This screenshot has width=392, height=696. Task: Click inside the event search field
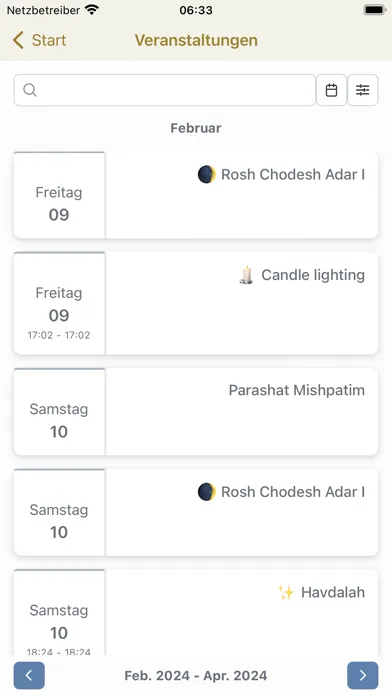[x=165, y=90]
